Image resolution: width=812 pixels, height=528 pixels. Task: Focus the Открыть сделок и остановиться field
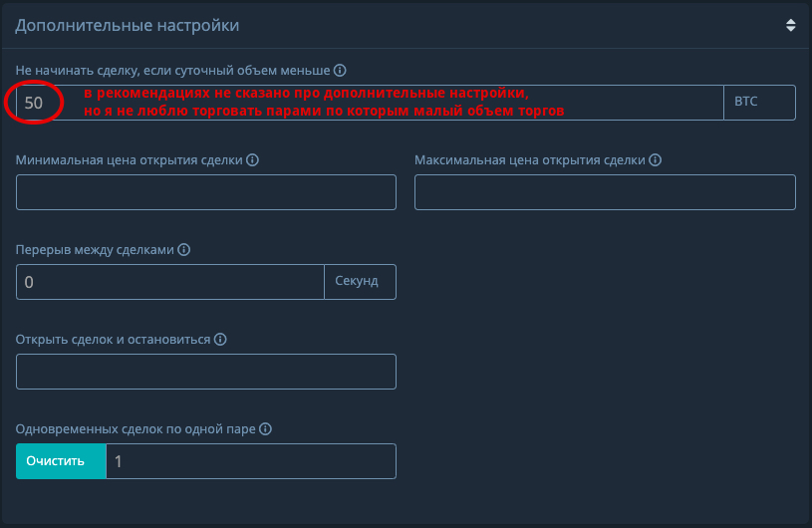(x=206, y=372)
